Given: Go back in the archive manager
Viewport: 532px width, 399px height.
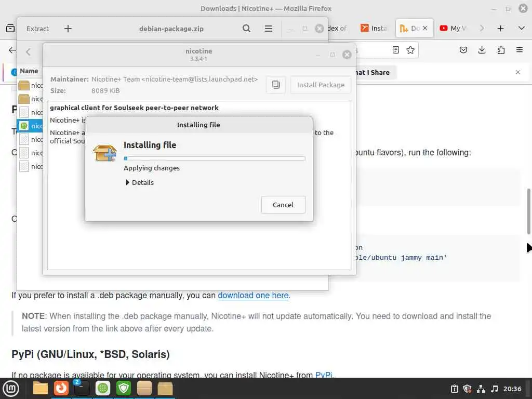Looking at the screenshot, I should click(x=29, y=52).
